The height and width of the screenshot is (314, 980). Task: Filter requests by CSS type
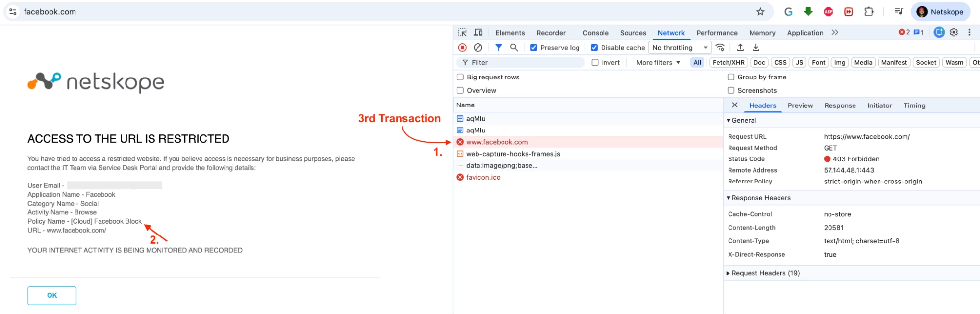780,62
